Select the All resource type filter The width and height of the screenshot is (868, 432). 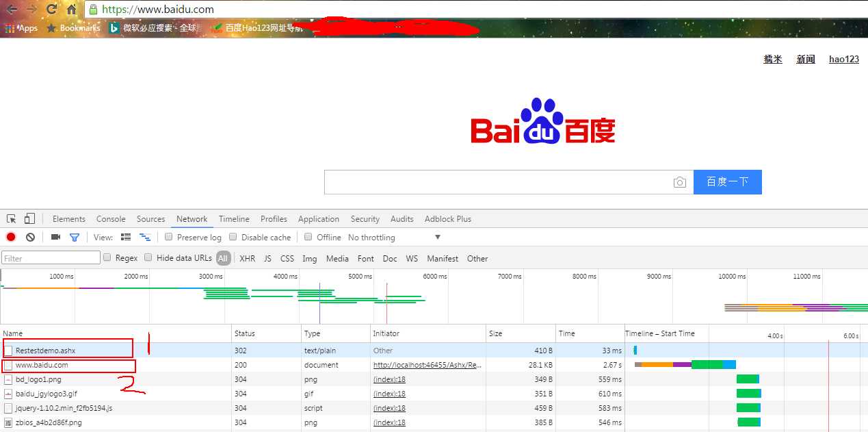[x=223, y=258]
